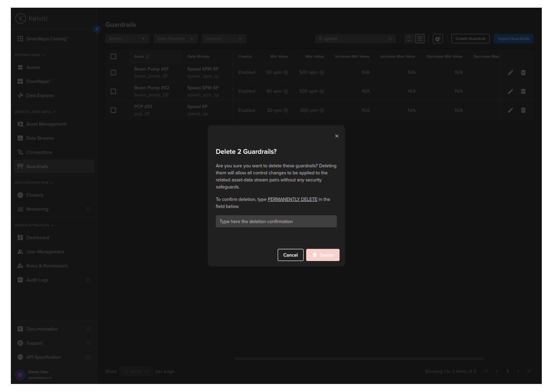Check the PCP #01 row checkbox
Viewport: 553px width, 392px height.
coord(113,110)
